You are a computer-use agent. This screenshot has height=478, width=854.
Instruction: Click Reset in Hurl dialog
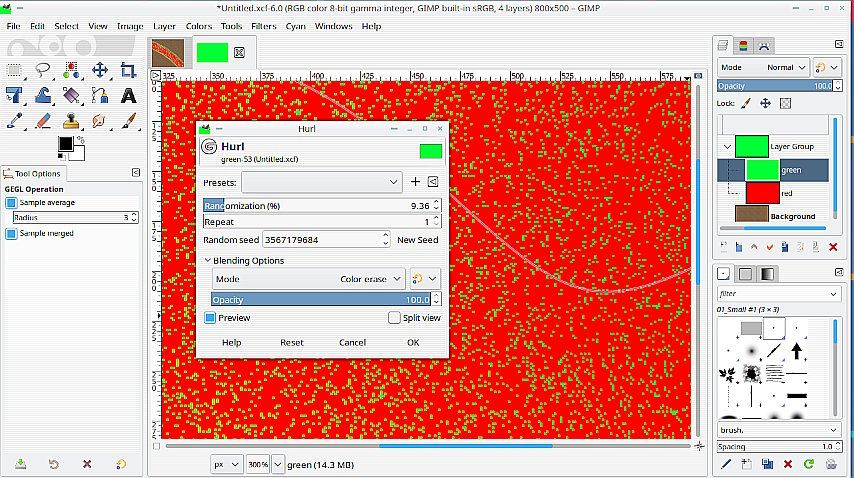[x=292, y=342]
